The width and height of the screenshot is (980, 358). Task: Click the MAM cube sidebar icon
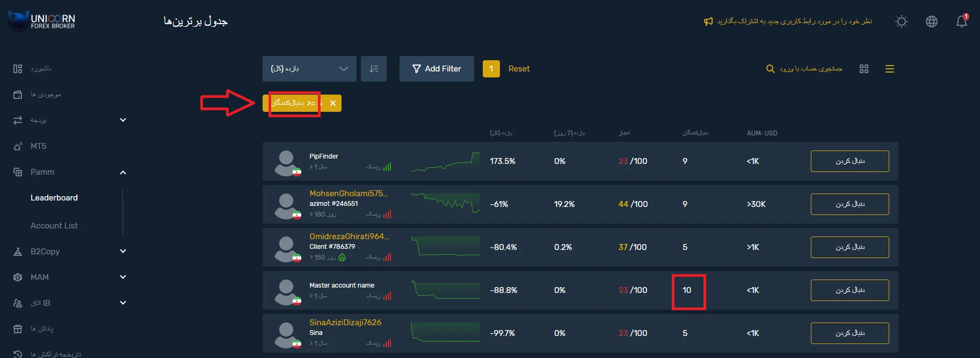click(x=18, y=277)
